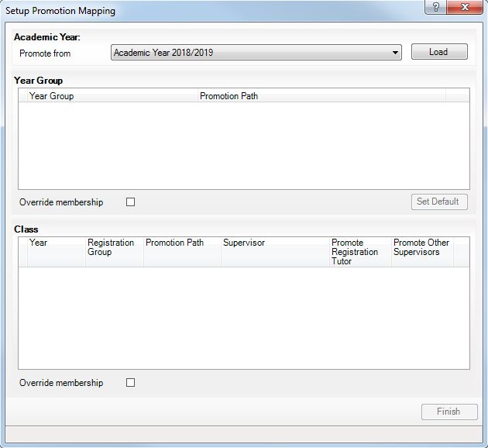Select Promotion Path header in Class table

coord(182,252)
